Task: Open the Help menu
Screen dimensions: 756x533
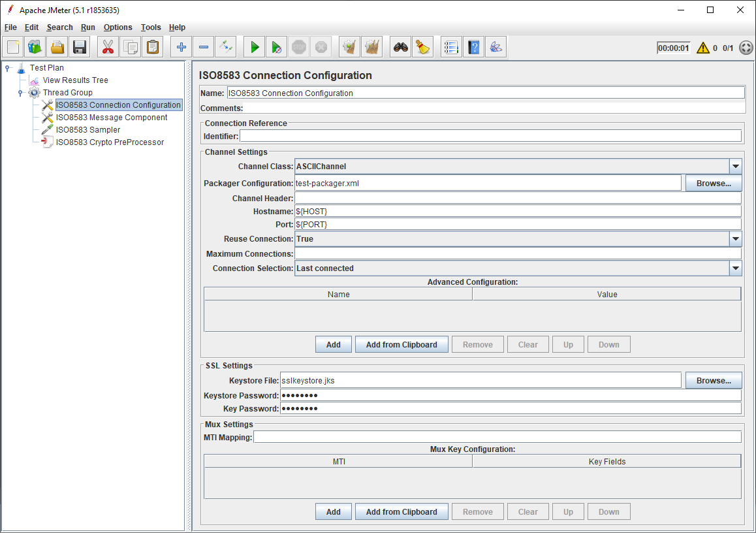Action: click(x=177, y=27)
